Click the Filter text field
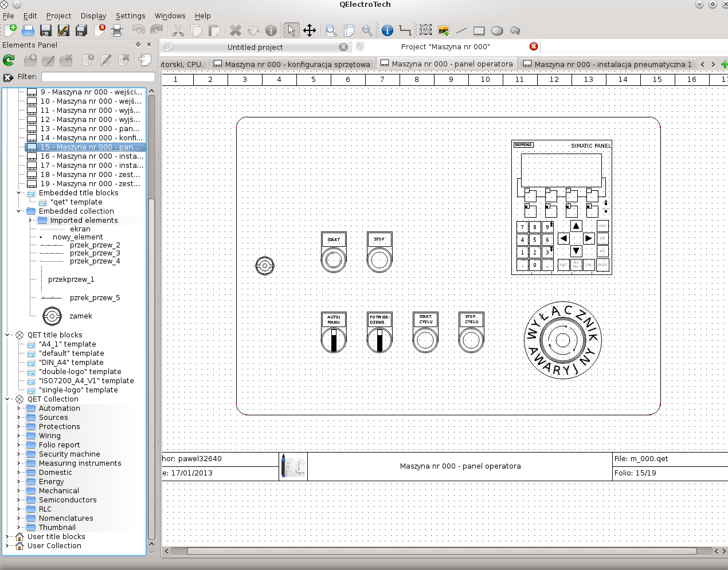This screenshot has height=570, width=728. pos(98,77)
